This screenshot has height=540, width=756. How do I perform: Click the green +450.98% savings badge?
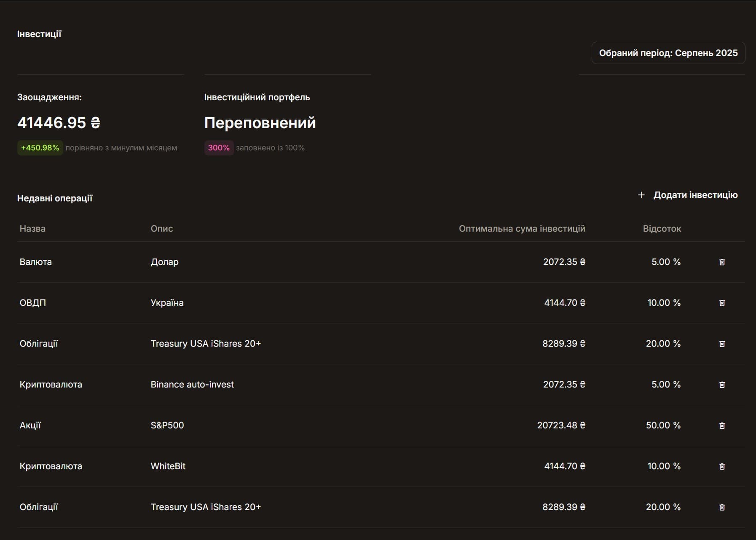point(40,148)
